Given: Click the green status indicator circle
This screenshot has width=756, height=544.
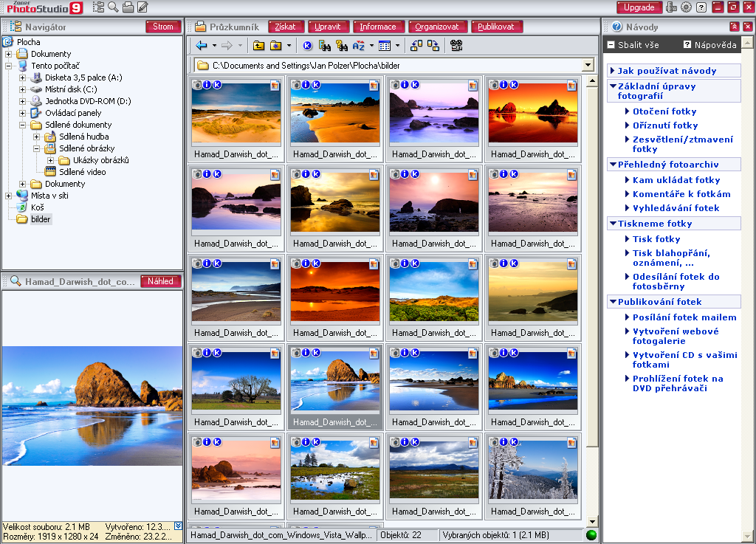Looking at the screenshot, I should (591, 535).
